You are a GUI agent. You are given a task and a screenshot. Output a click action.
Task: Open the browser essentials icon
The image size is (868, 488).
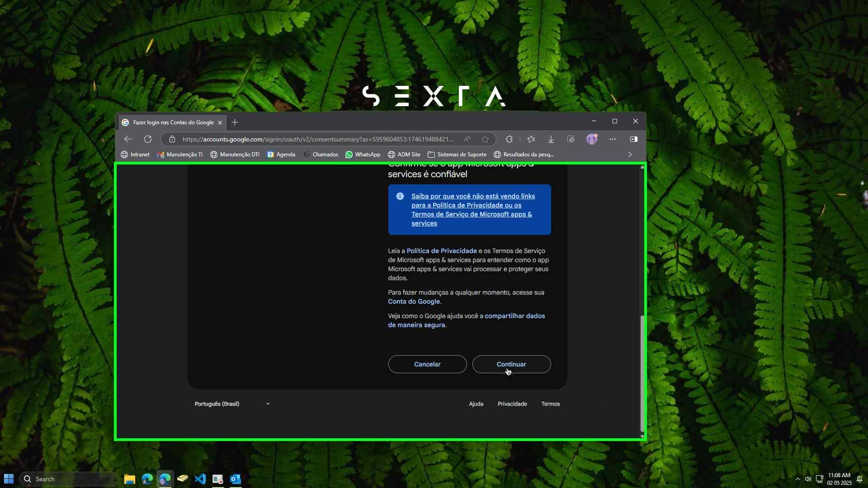[x=571, y=139]
